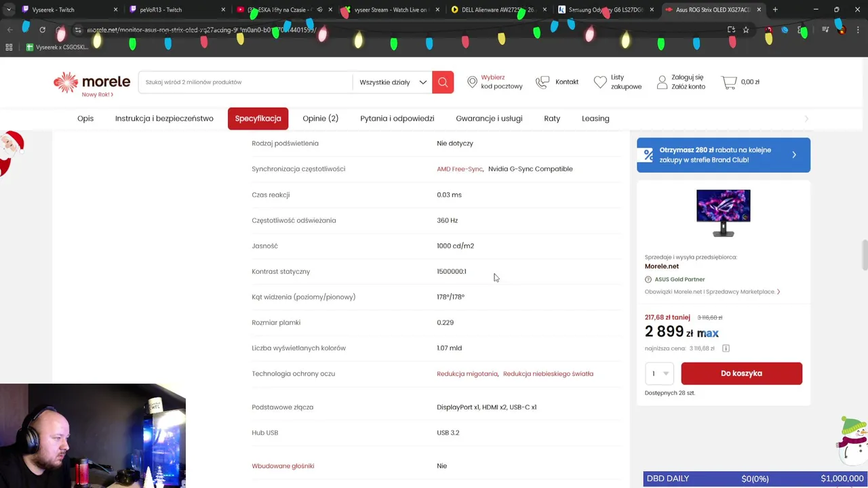Click the AMD Free-Sync link
This screenshot has width=868, height=488.
pyautogui.click(x=460, y=169)
